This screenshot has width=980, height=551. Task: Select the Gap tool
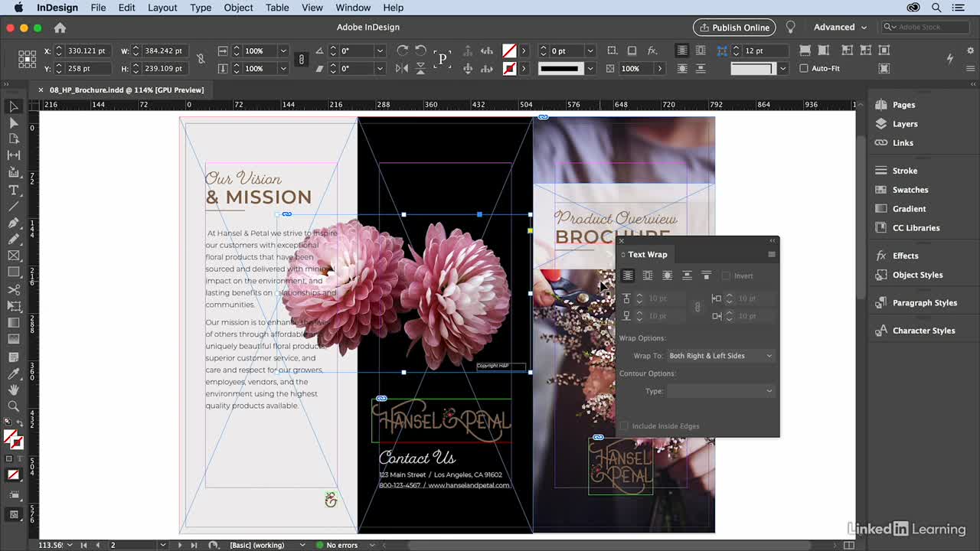[x=14, y=155]
